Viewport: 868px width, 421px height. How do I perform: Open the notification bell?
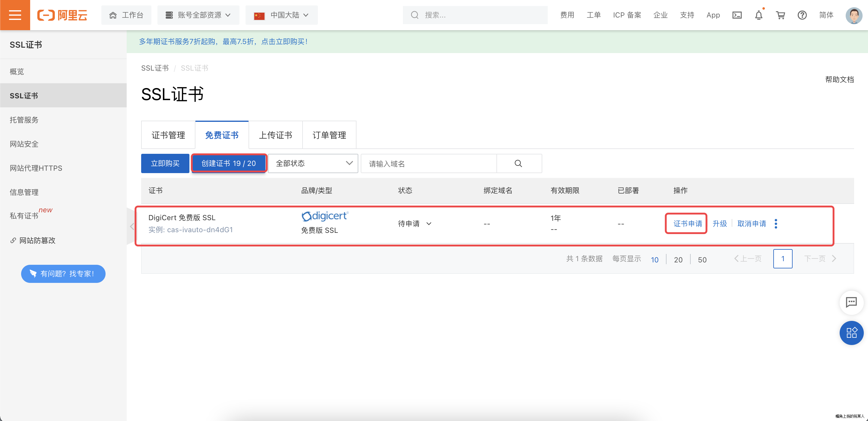tap(759, 15)
